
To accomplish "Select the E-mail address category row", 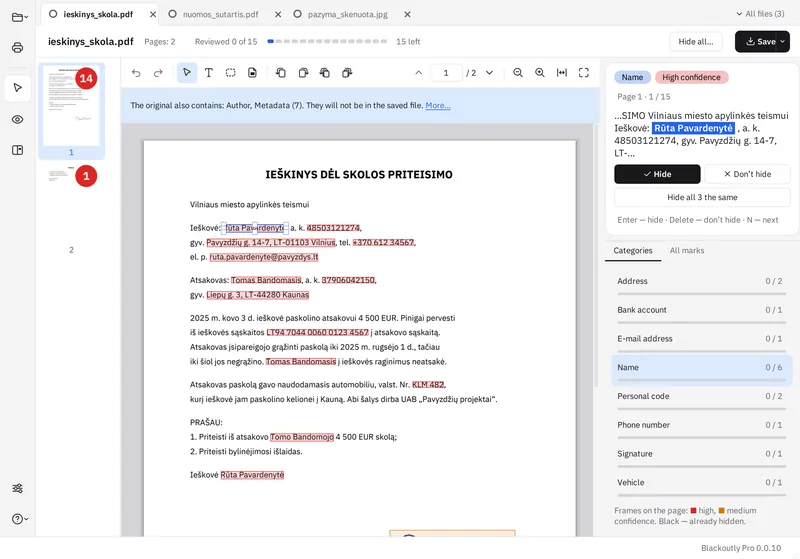I will pyautogui.click(x=702, y=340).
